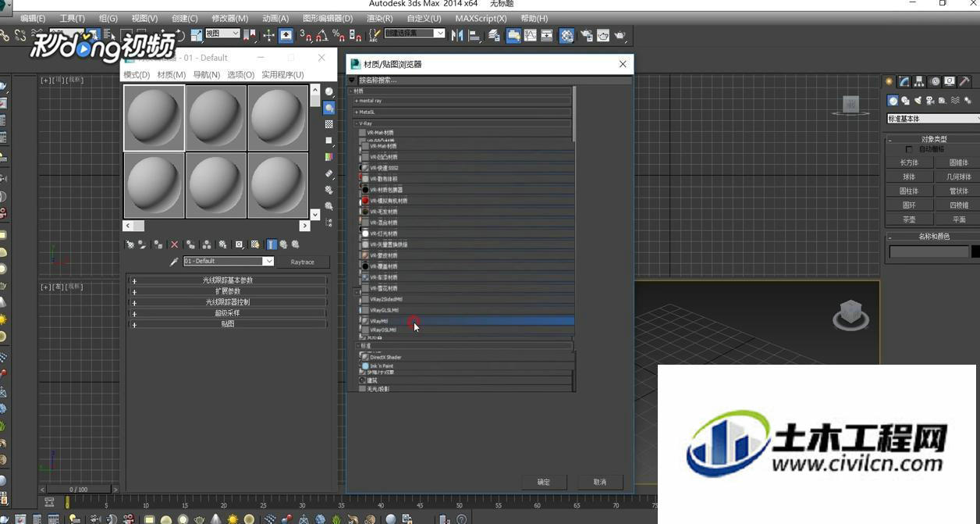Click the 确定 button in browser
This screenshot has width=980, height=524.
(544, 482)
